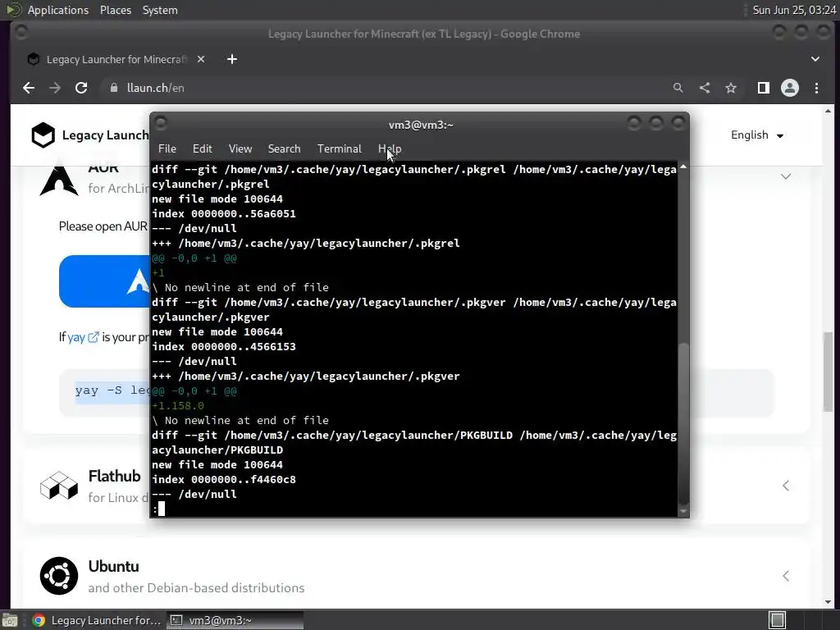Open the Terminal menu in terminal
840x630 pixels.
pyautogui.click(x=339, y=149)
